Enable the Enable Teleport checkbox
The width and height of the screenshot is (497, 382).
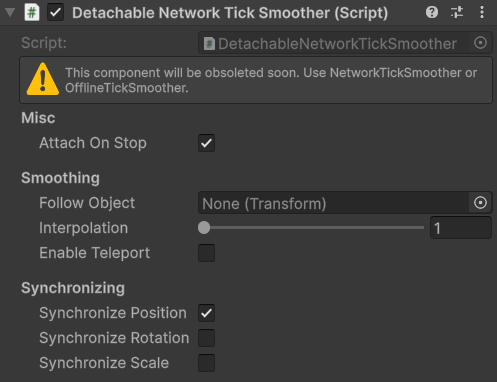(x=206, y=253)
